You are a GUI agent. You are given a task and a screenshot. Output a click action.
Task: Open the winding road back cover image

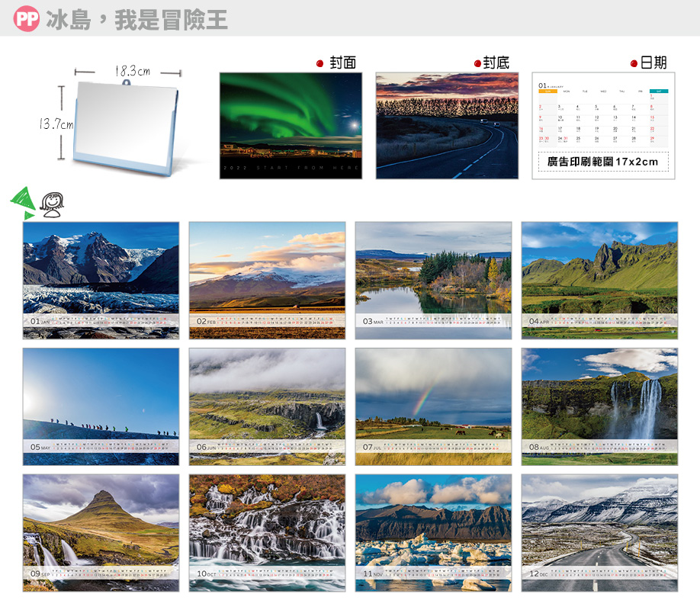pos(447,126)
